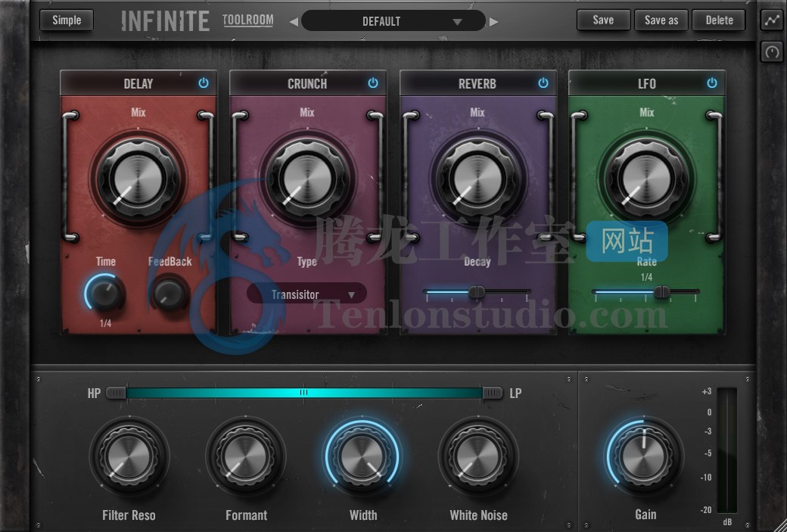Click the Toolroom logo link

248,20
